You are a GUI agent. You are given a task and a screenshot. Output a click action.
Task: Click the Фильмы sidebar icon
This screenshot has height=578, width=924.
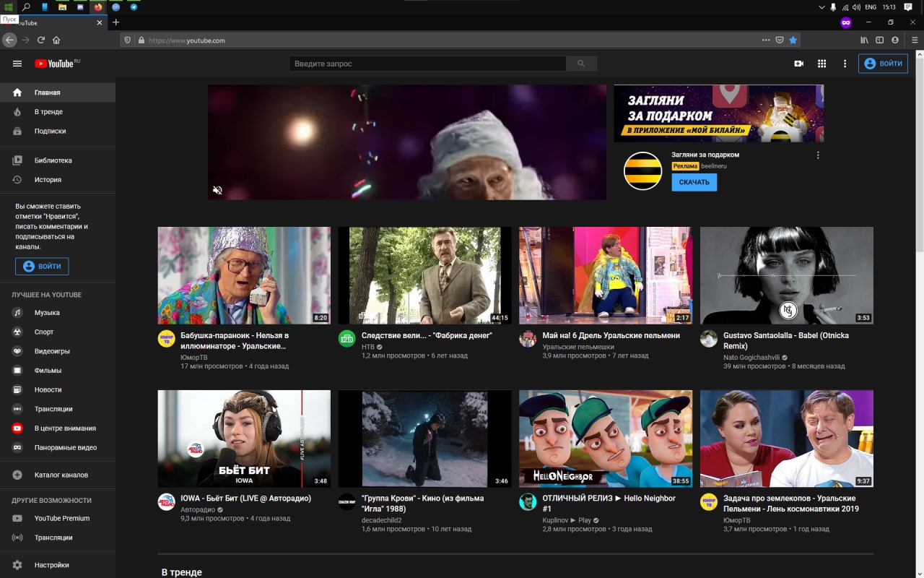17,371
